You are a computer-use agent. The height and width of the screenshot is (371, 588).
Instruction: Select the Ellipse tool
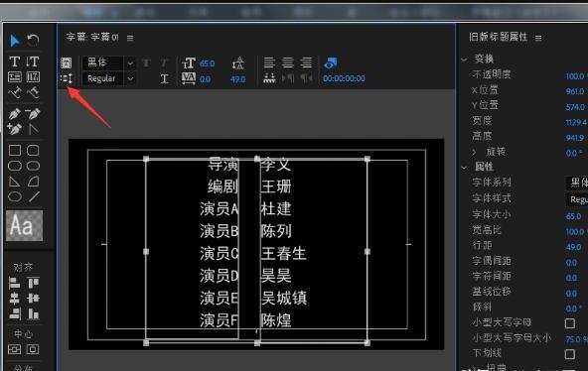(15, 196)
